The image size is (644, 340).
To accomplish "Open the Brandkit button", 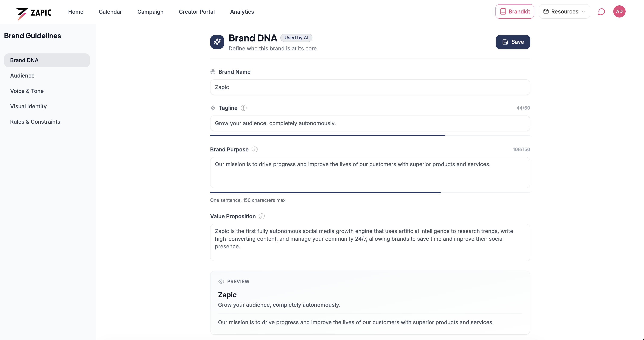I will tap(515, 12).
